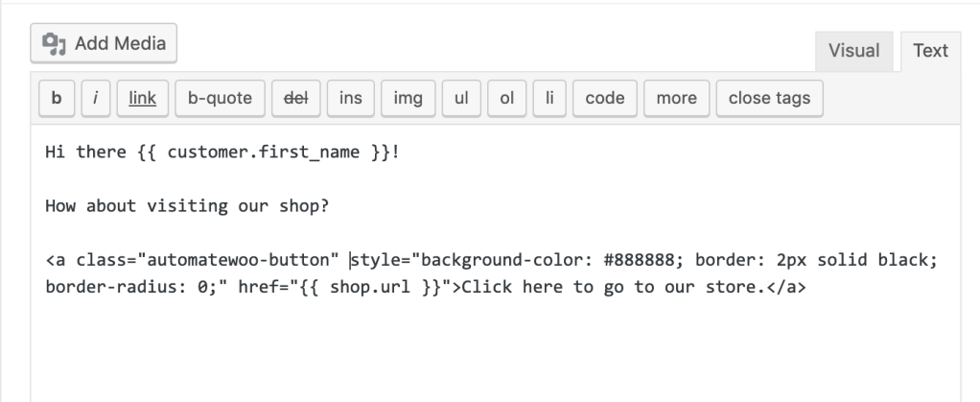Toggle bold with the b button
Viewport: 980px width, 402px height.
pyautogui.click(x=57, y=98)
